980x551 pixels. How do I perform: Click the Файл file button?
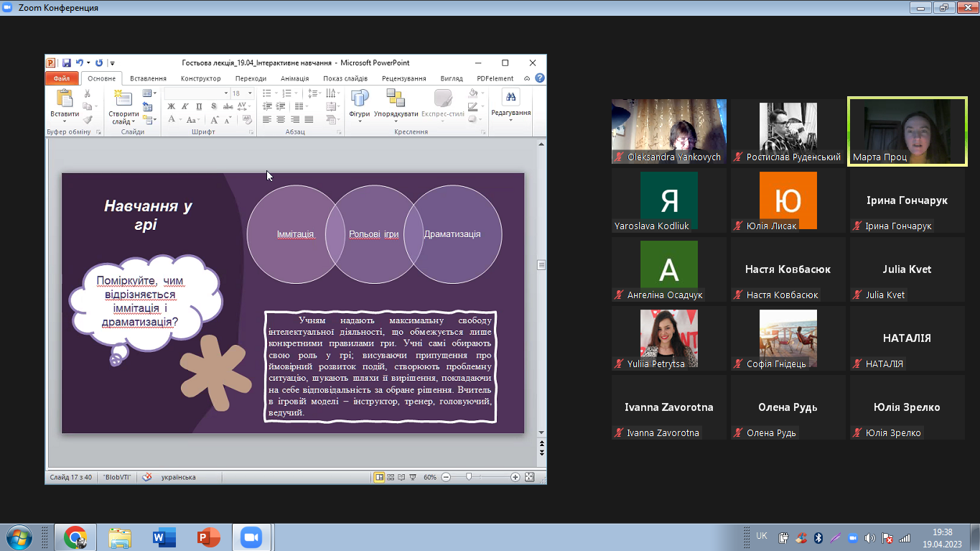coord(62,78)
